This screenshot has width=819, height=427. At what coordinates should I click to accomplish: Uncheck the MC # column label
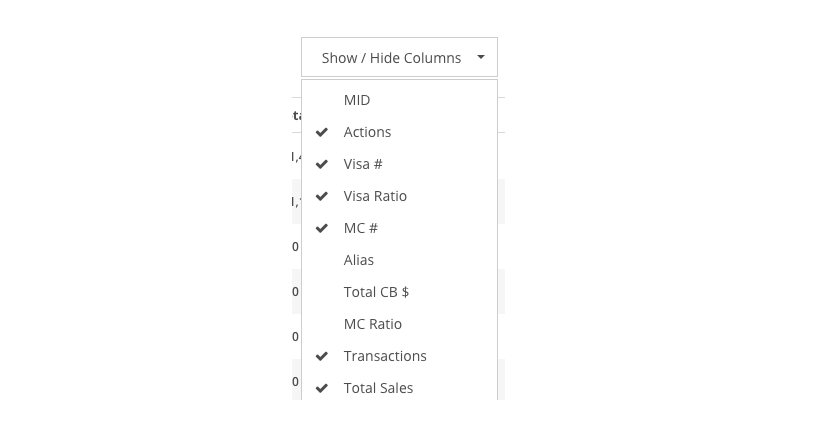tap(360, 228)
